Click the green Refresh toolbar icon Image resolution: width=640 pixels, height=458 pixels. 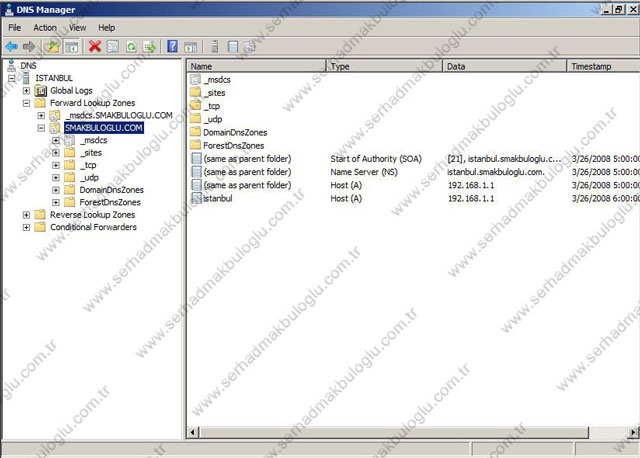pos(131,47)
